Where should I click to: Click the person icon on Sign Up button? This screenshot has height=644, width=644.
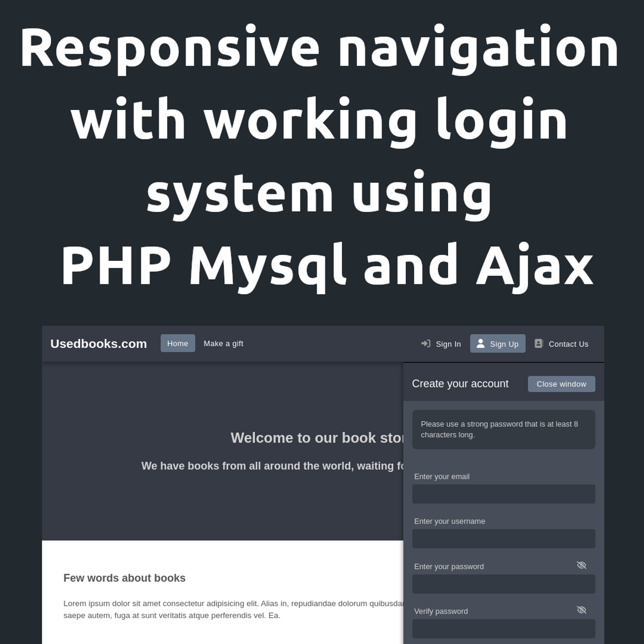[x=481, y=343]
